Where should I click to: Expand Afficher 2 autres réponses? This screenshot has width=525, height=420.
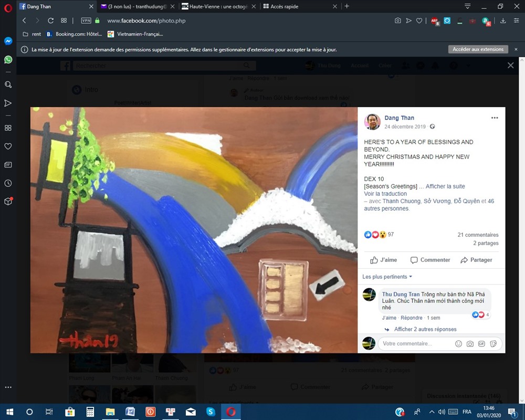tap(425, 329)
